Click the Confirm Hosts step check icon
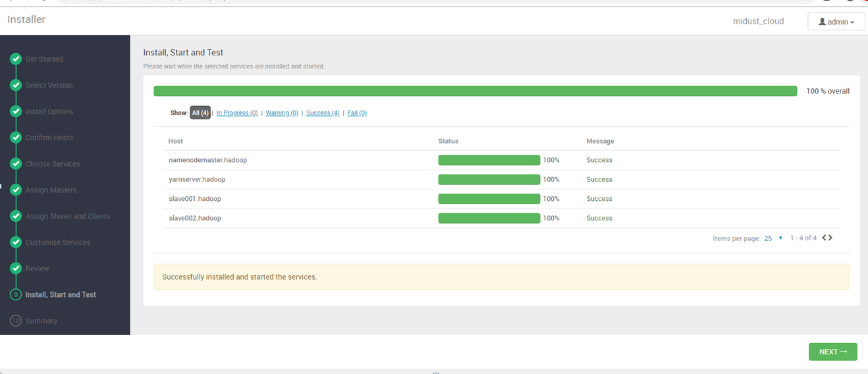 16,138
